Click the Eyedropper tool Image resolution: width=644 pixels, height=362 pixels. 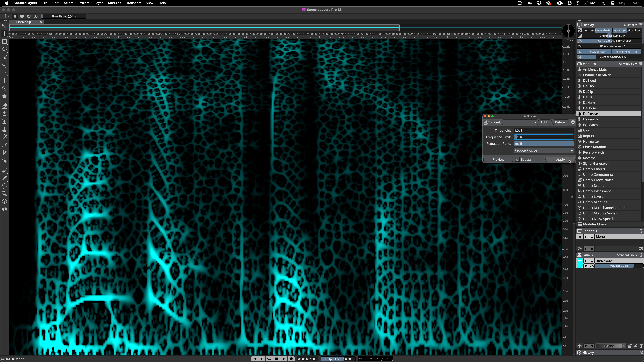click(x=5, y=178)
